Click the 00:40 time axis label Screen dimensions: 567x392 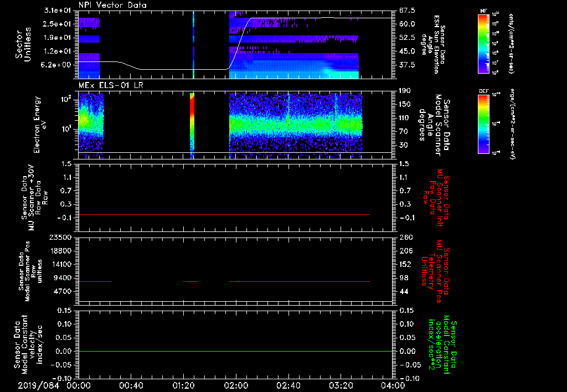pyautogui.click(x=131, y=385)
